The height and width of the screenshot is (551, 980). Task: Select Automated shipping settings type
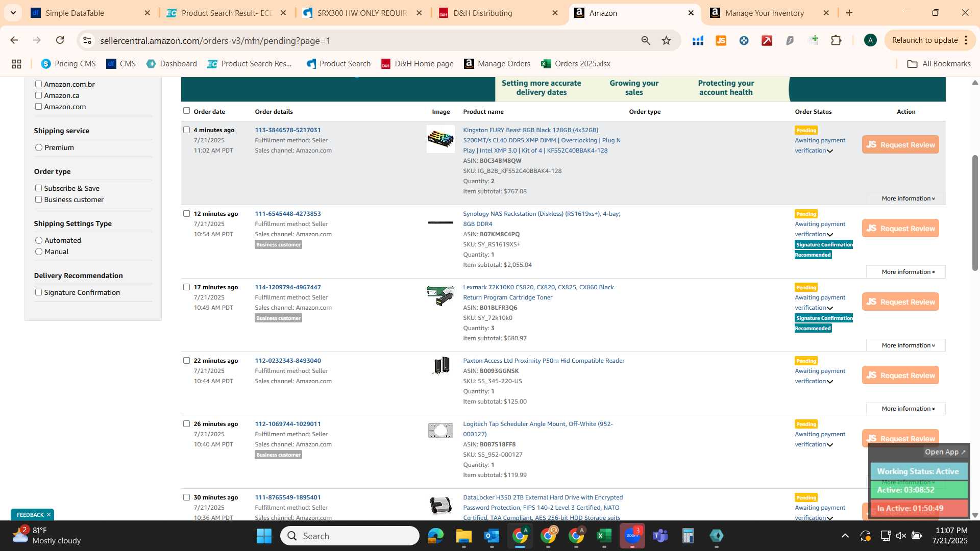(39, 240)
